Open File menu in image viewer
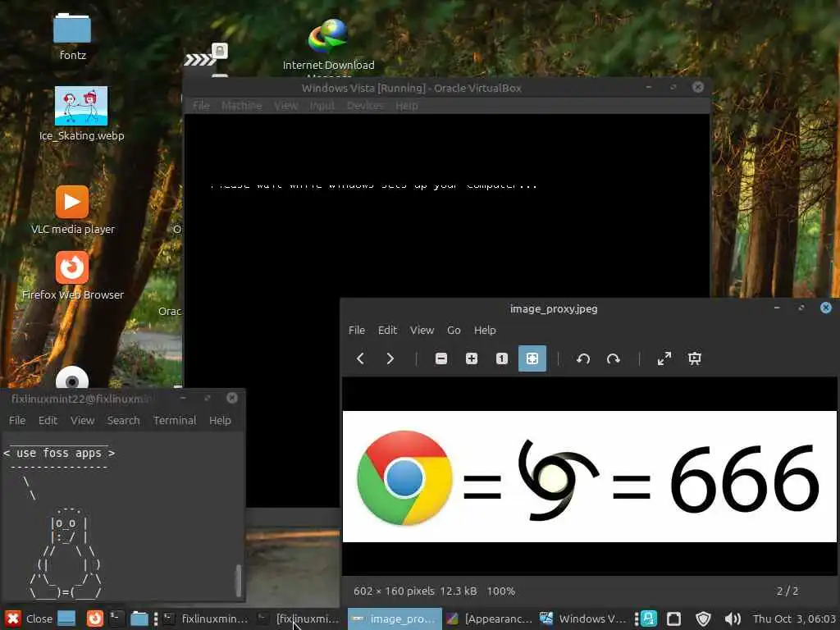The height and width of the screenshot is (630, 840). pyautogui.click(x=357, y=330)
